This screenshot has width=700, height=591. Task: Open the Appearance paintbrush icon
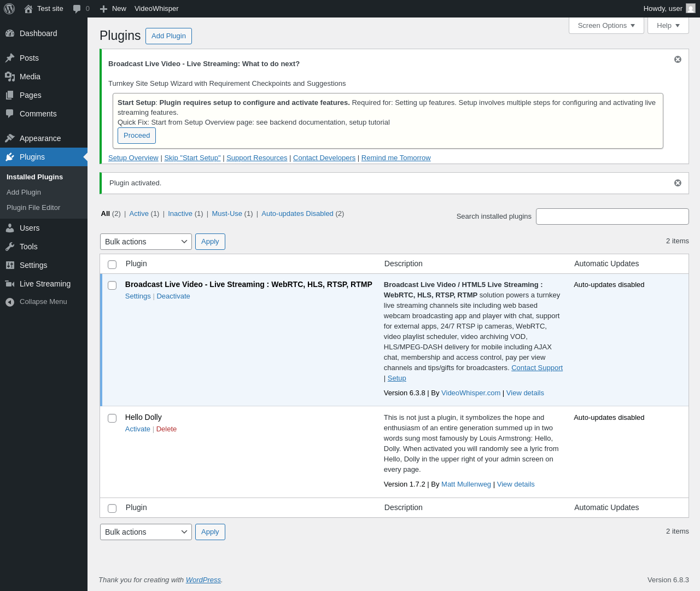pos(10,138)
